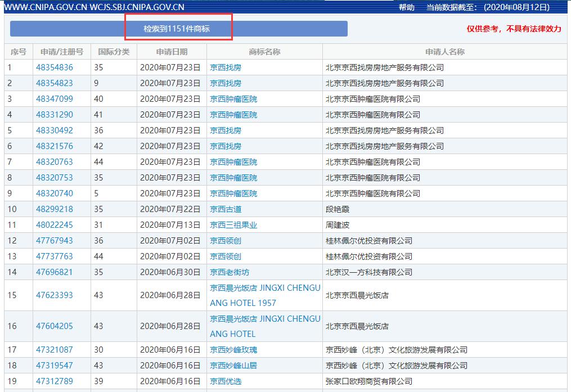Open trademark 京西老街坊

(230, 272)
